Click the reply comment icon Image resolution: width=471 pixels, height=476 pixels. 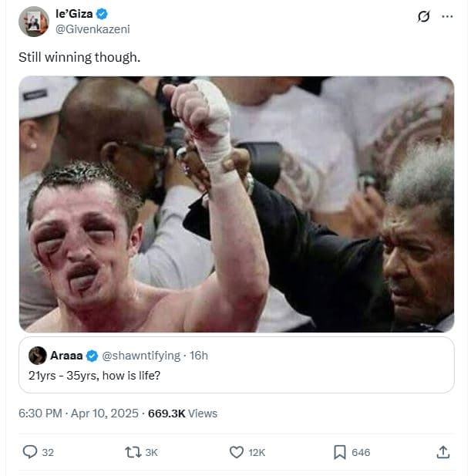point(30,452)
